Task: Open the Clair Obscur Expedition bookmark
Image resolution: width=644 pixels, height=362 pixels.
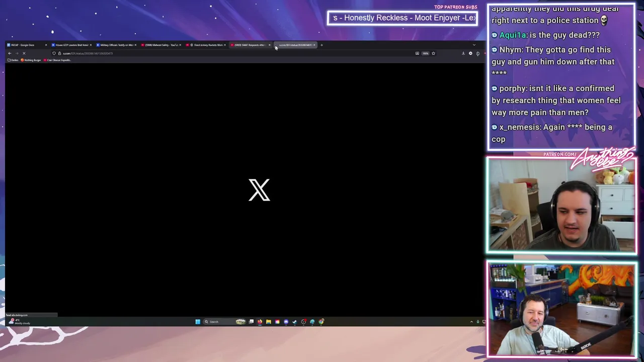Action: [x=57, y=60]
